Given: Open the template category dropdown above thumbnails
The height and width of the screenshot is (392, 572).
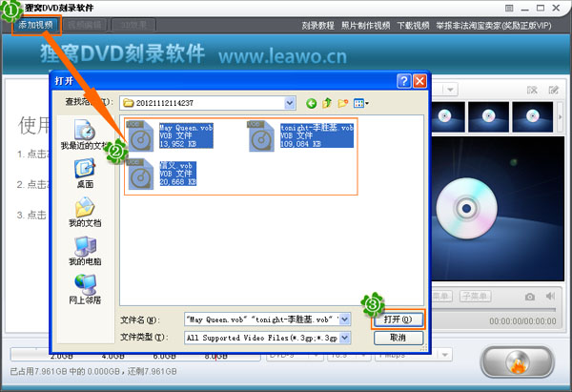Looking at the screenshot, I should [x=451, y=90].
